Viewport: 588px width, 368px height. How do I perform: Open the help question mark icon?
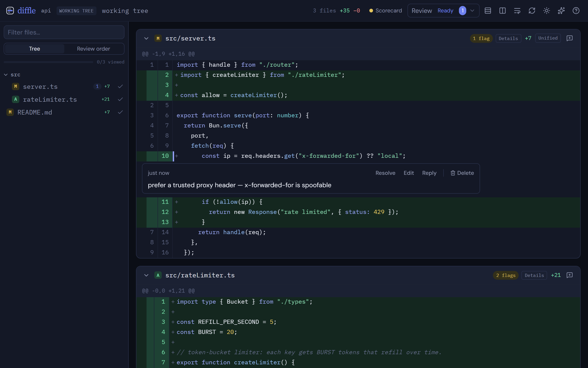click(576, 11)
